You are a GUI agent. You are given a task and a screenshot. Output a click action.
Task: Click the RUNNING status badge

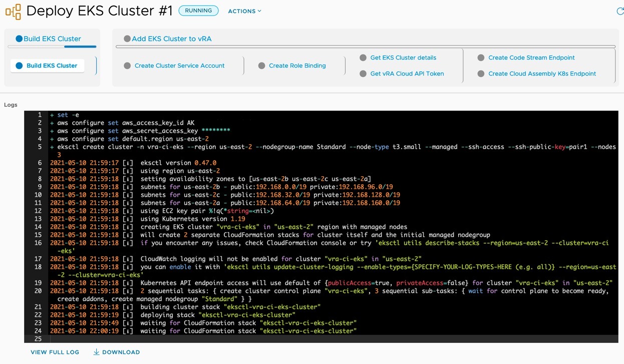[198, 11]
